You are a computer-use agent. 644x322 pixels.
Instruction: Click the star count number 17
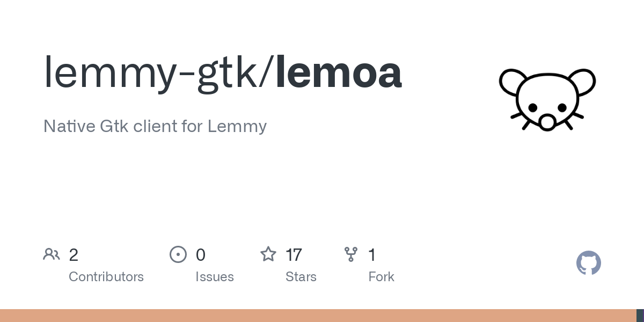click(x=294, y=255)
